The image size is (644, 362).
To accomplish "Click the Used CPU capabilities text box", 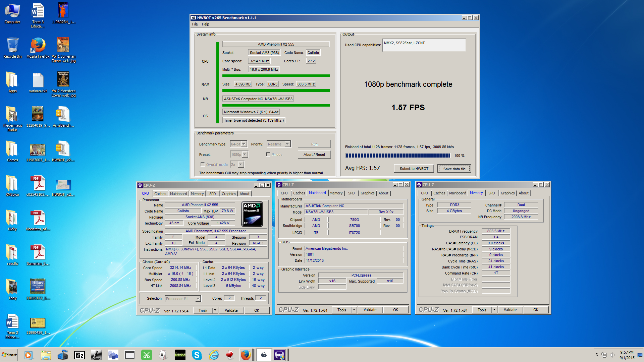I will coord(424,45).
